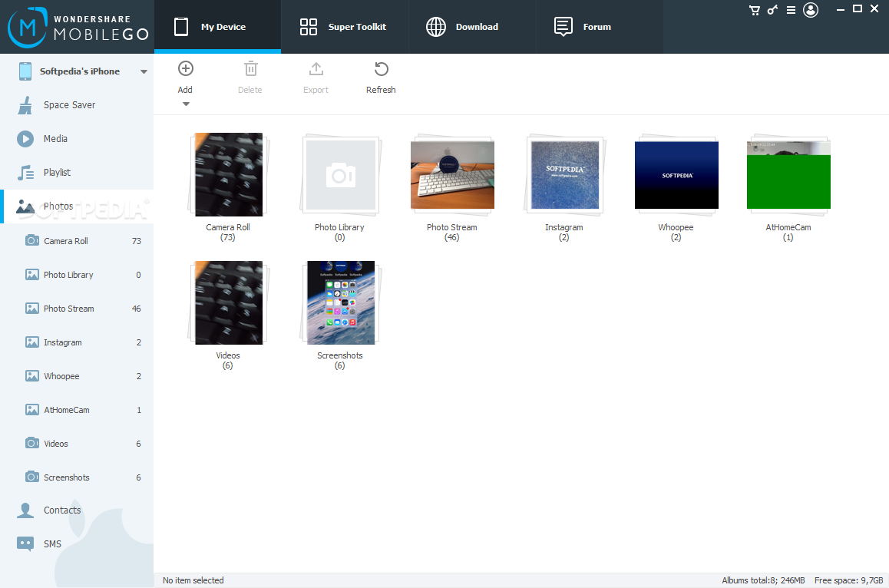Click the Screenshots sidebar camera icon
This screenshot has width=889, height=588.
coord(32,477)
